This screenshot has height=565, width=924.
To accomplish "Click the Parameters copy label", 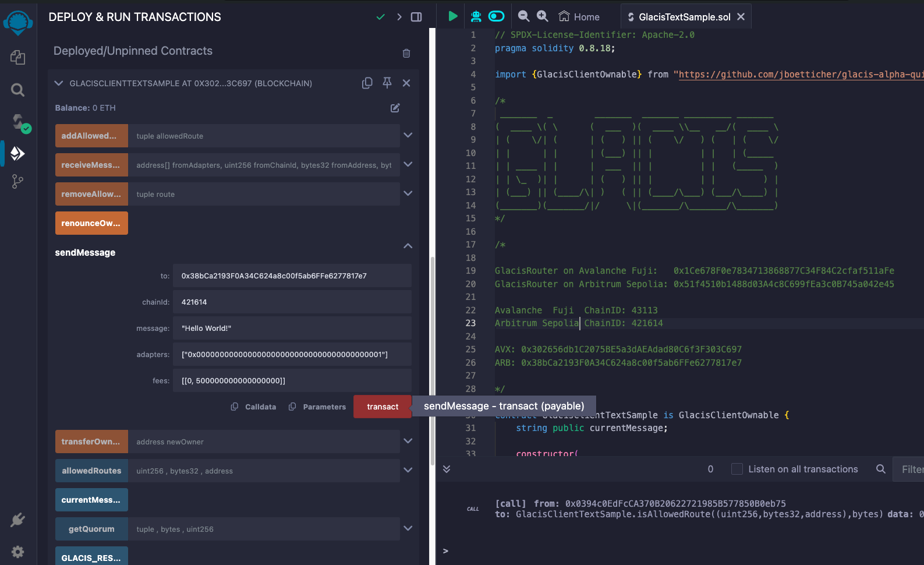I will click(324, 407).
